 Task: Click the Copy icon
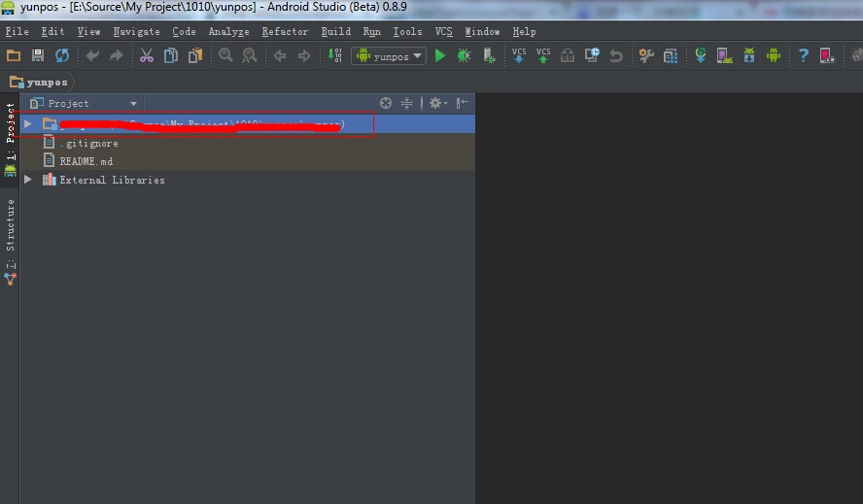click(x=171, y=55)
